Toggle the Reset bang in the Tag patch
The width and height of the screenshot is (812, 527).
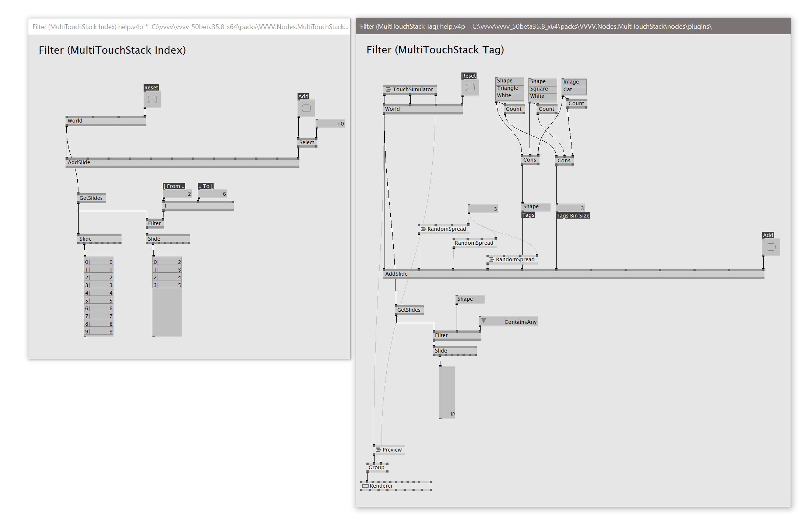click(470, 88)
